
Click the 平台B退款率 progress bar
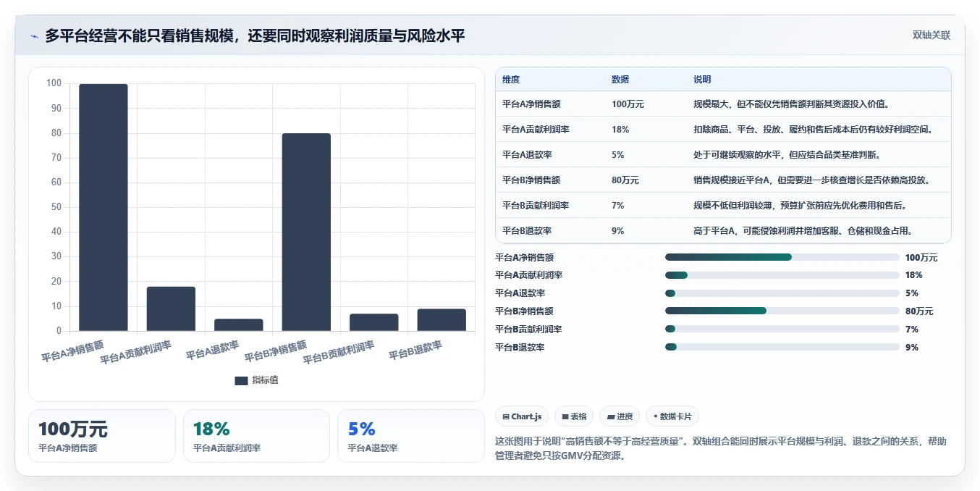[782, 347]
